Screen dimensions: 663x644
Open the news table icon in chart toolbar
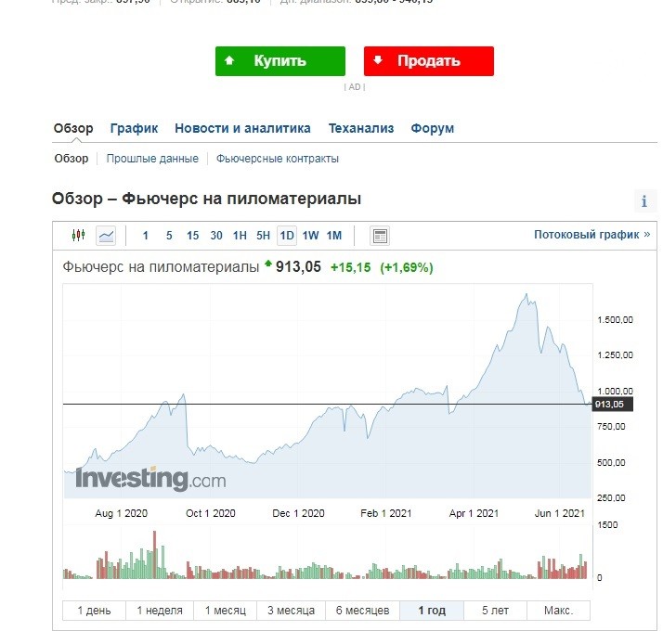click(380, 236)
